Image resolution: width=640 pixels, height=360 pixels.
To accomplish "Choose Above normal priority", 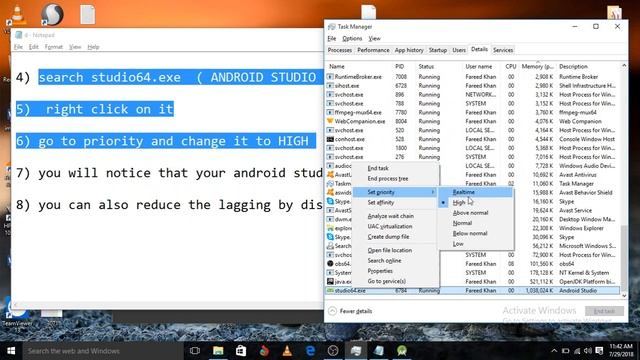I will [470, 213].
